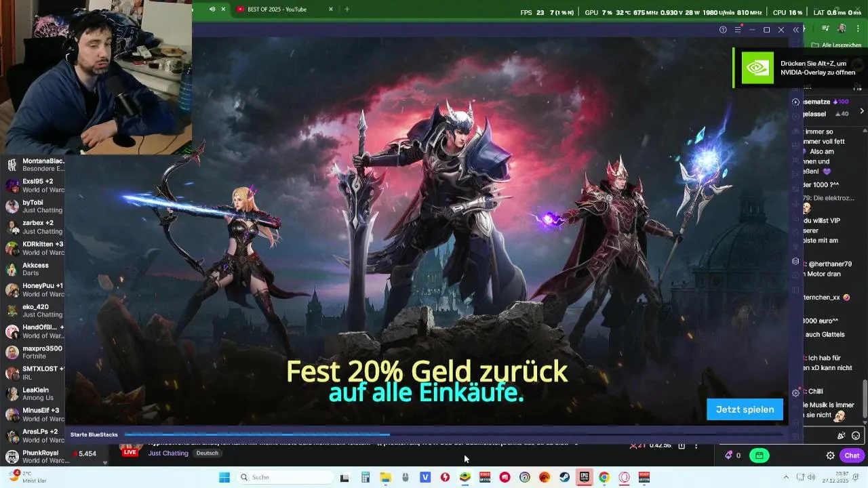
Task: Open eko_420 channel in sidebar
Action: pyautogui.click(x=34, y=310)
